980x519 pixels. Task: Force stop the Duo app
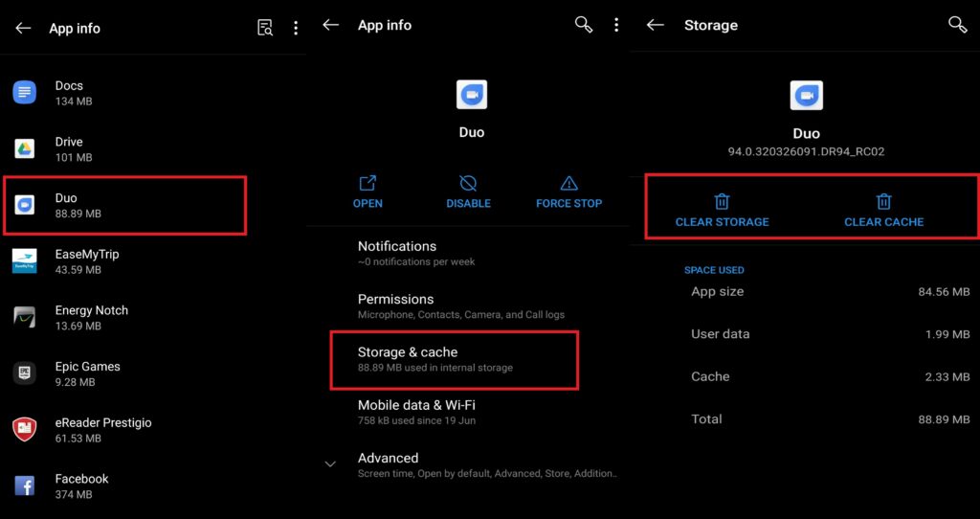click(568, 192)
